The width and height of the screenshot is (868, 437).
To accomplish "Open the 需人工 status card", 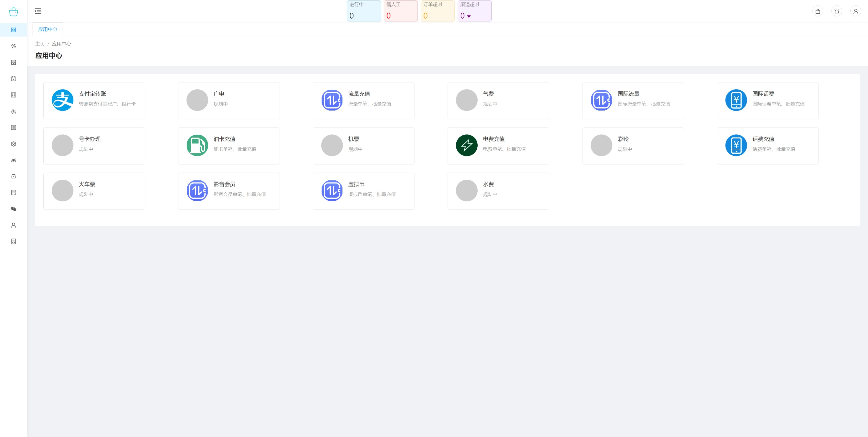I will click(400, 11).
